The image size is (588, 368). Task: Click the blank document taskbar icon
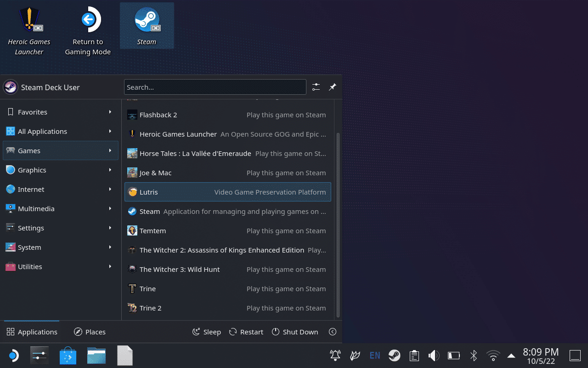tap(125, 356)
